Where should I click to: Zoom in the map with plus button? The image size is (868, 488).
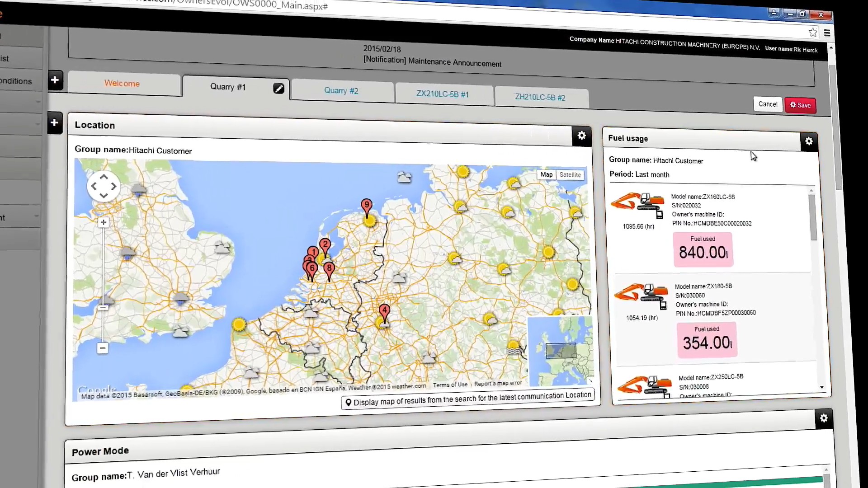tap(104, 222)
